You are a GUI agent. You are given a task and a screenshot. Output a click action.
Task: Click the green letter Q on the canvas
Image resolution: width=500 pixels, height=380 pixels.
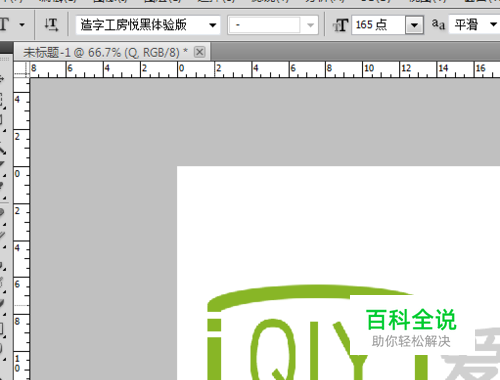(274, 350)
